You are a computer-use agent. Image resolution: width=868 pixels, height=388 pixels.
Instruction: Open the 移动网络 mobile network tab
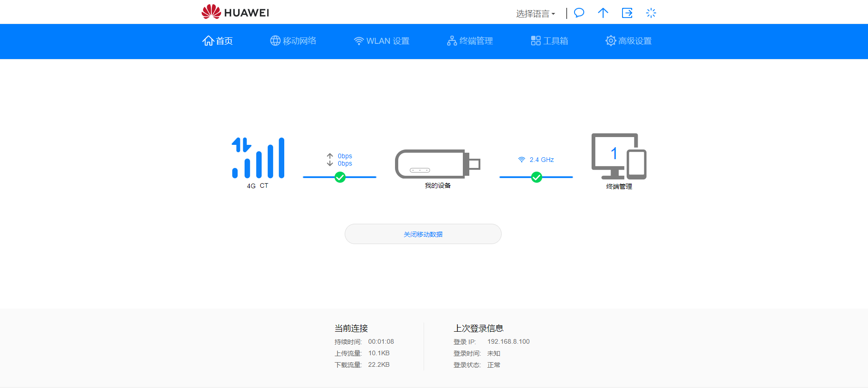pos(293,41)
